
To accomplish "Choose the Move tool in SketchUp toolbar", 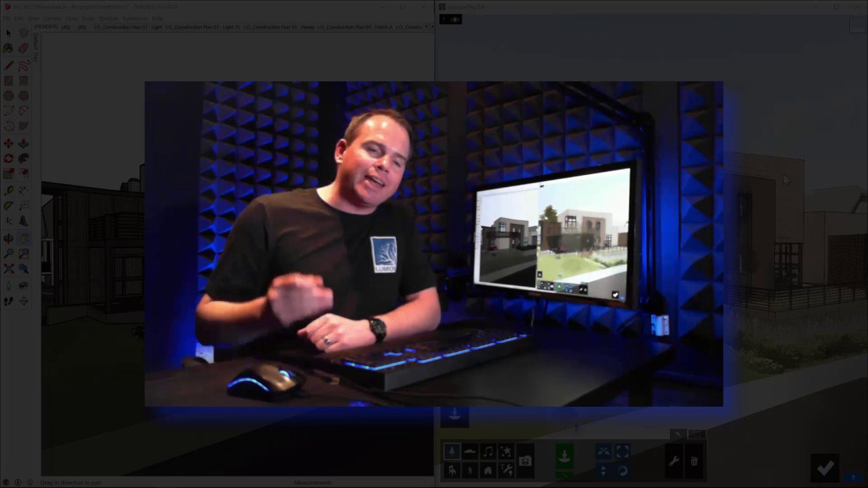I will [8, 143].
